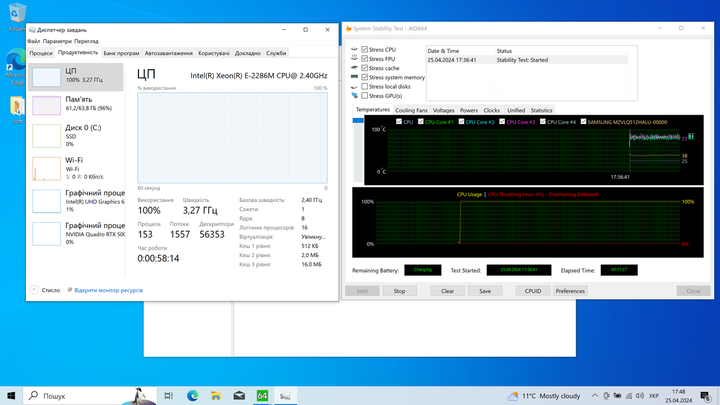
Task: Open the Powers tab in AIDA64
Action: pos(469,110)
